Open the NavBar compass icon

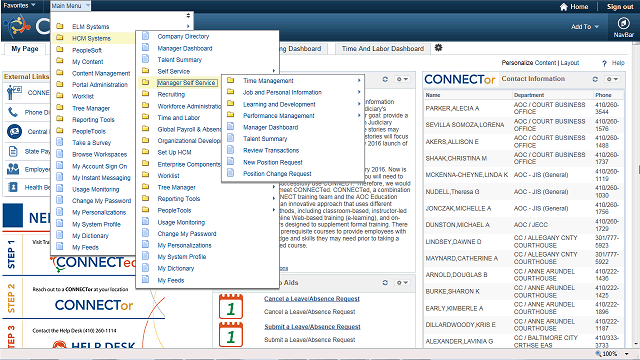coord(623,23)
